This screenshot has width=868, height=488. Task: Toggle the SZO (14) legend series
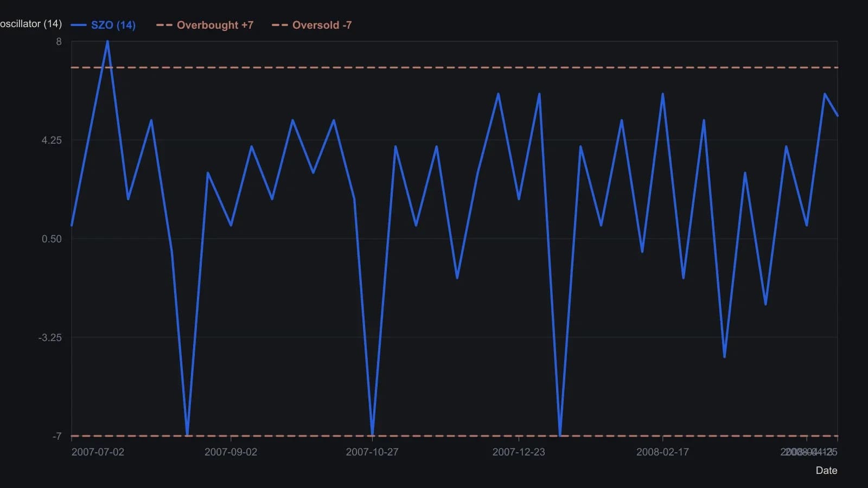pos(103,25)
